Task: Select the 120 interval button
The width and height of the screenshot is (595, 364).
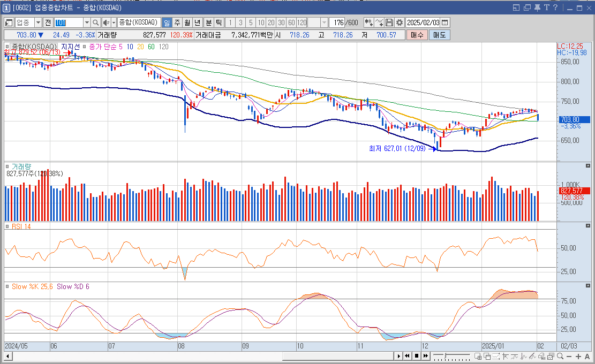Action: (302, 22)
